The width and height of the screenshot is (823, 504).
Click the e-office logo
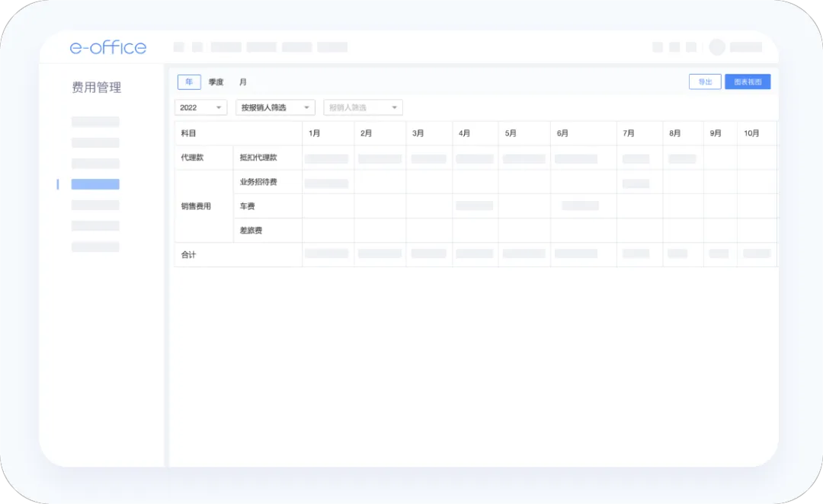click(107, 47)
